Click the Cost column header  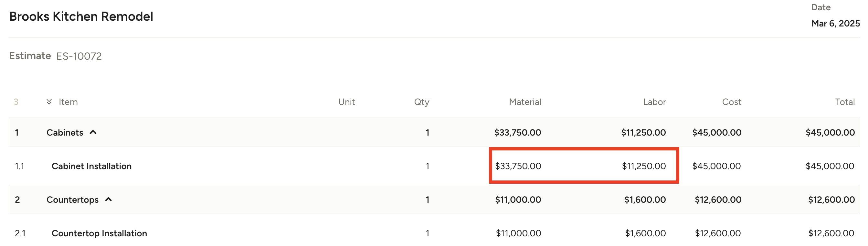click(732, 102)
